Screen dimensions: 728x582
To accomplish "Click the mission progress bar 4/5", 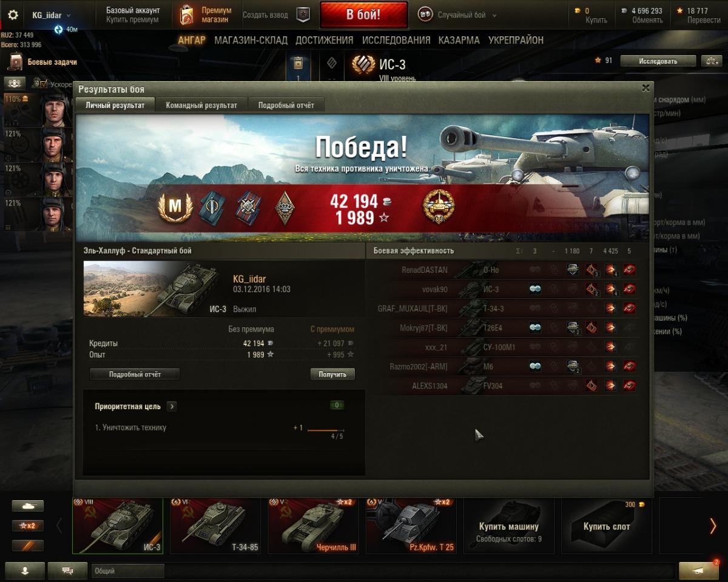I will [326, 430].
